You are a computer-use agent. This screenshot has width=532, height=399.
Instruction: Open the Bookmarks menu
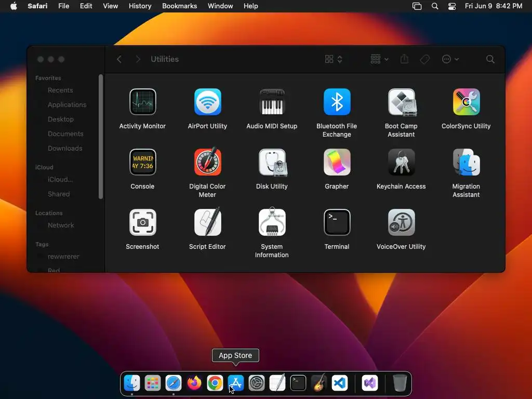tap(179, 6)
